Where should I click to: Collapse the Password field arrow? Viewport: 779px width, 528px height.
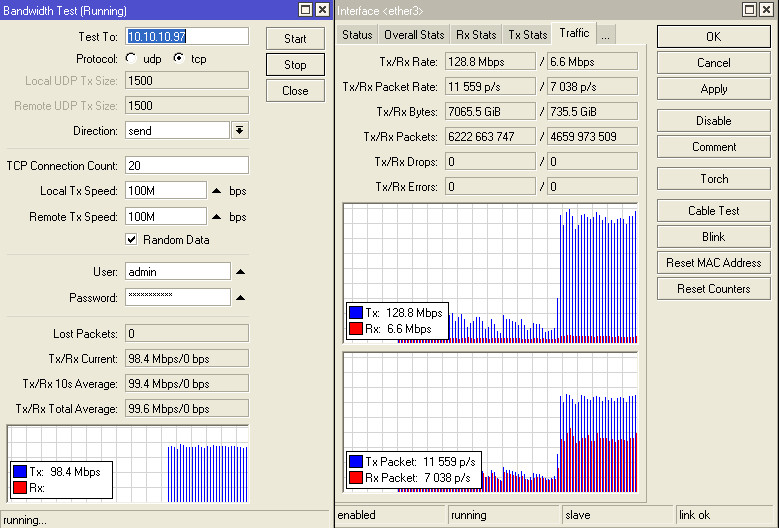coord(240,297)
